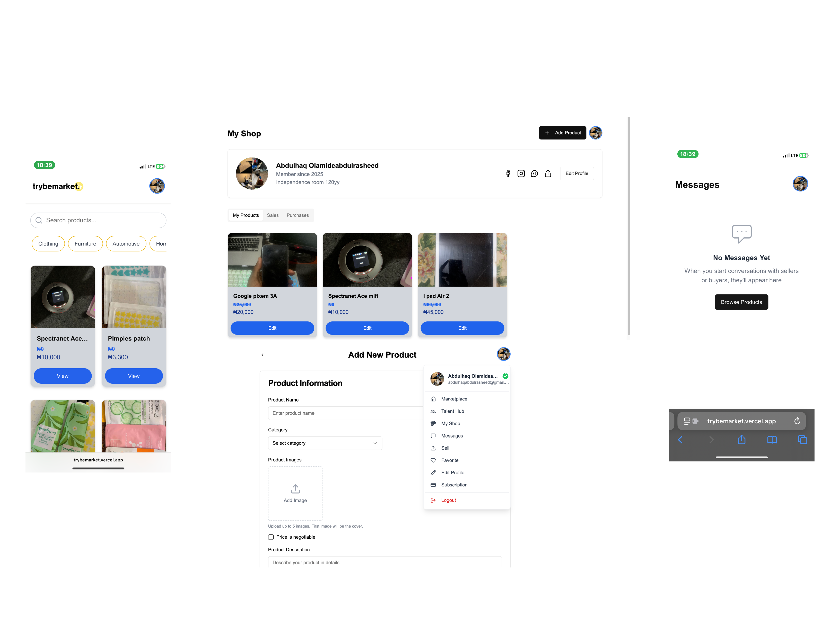Tap avatar on trybemarket mobile header
This screenshot has width=840, height=630.
(x=157, y=186)
